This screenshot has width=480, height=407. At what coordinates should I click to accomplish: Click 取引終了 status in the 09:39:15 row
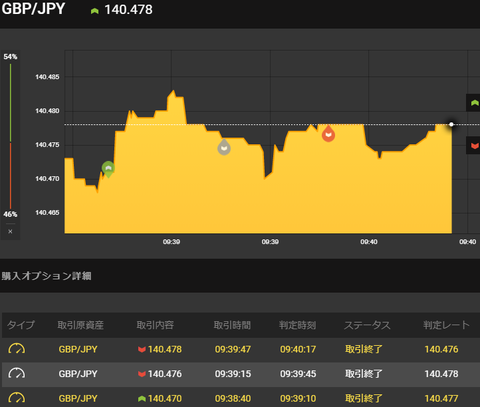pyautogui.click(x=364, y=374)
